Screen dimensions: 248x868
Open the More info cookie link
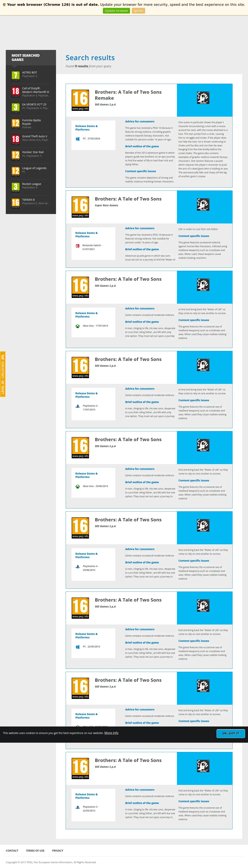coord(111,733)
